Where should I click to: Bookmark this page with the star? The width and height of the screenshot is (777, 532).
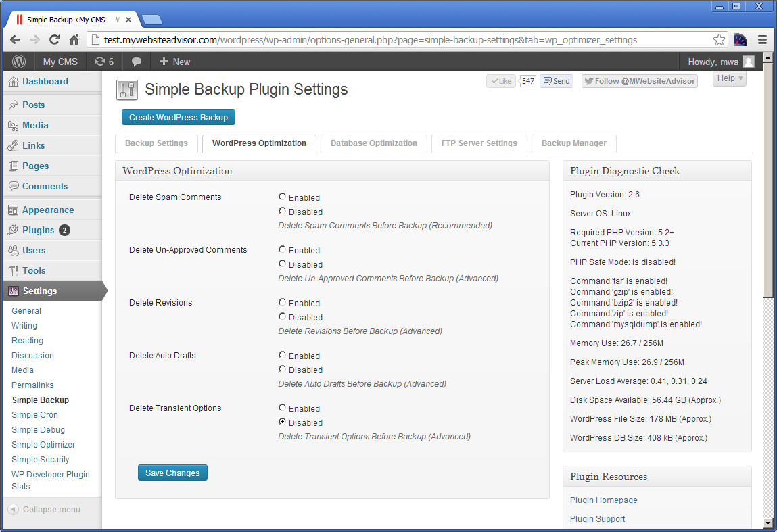[719, 40]
